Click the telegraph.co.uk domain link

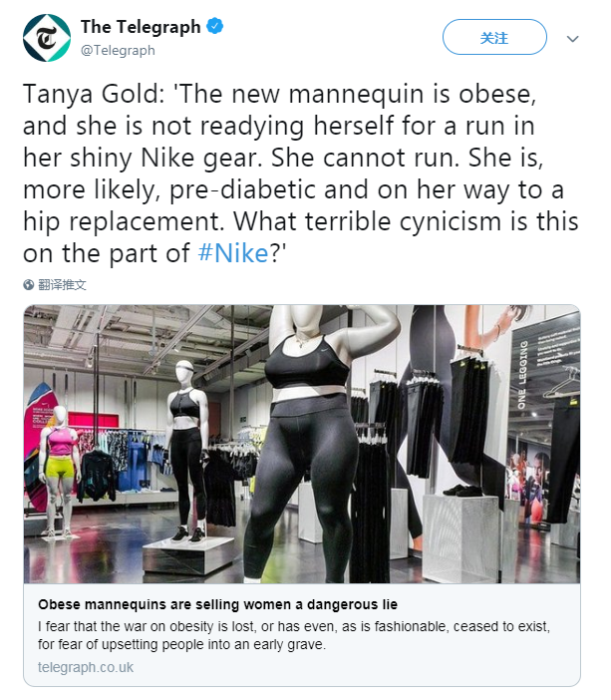tap(86, 667)
